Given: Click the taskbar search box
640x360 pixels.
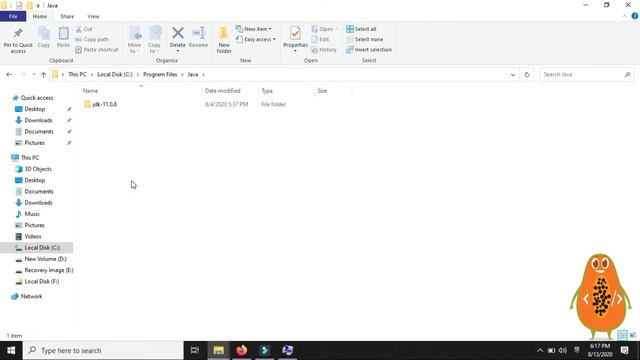Looking at the screenshot, I should (103, 351).
